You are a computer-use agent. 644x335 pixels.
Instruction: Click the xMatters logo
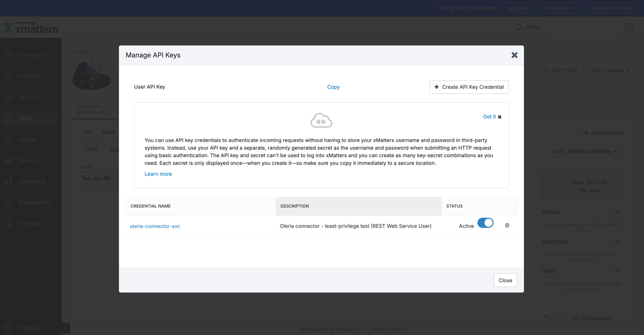(x=31, y=27)
